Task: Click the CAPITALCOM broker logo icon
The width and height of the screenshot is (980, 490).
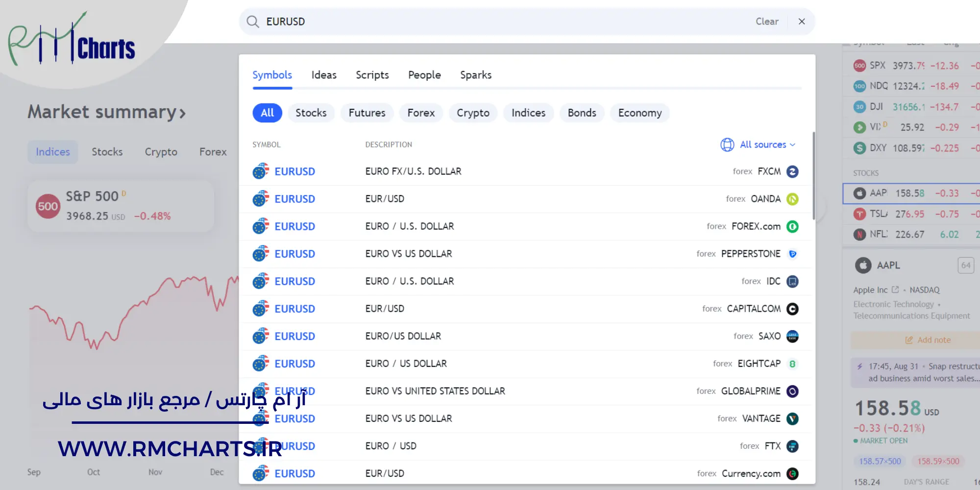Action: (792, 309)
